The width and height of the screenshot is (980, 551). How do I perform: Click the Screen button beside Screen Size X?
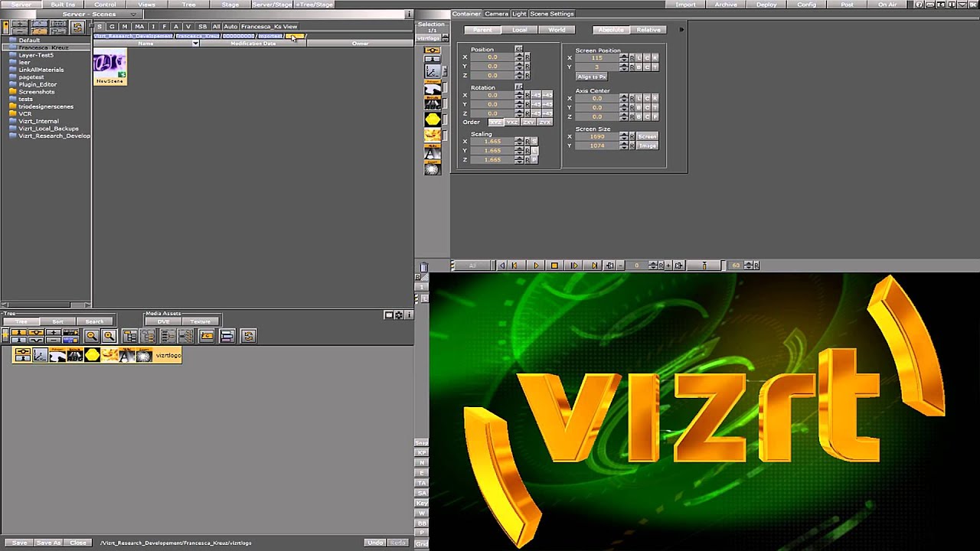point(647,136)
